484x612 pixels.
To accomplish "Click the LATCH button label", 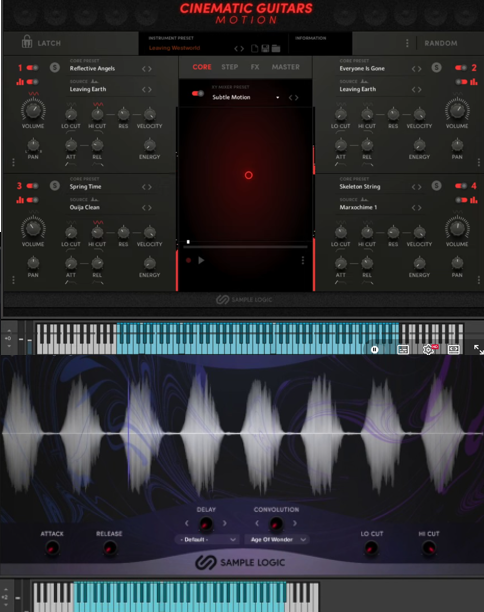I will (49, 43).
